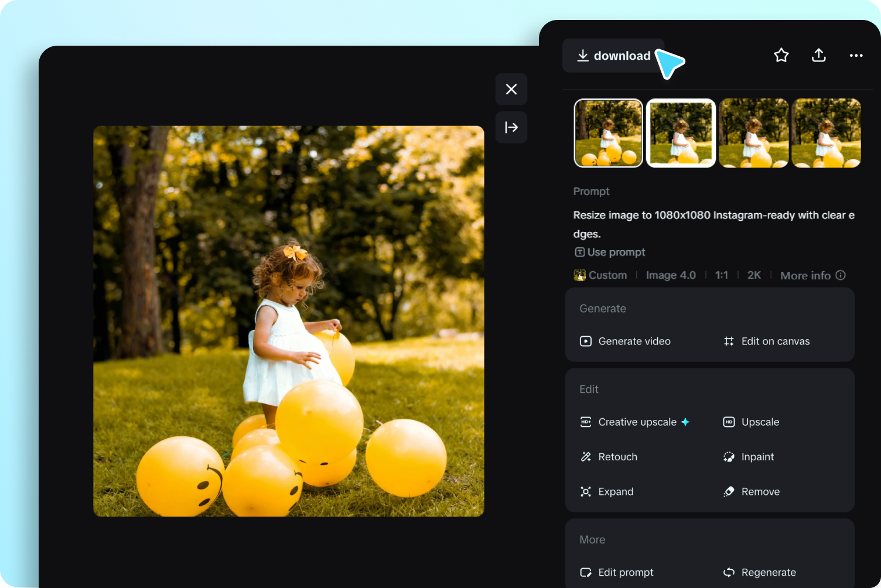Click the main preview image

[x=289, y=321]
